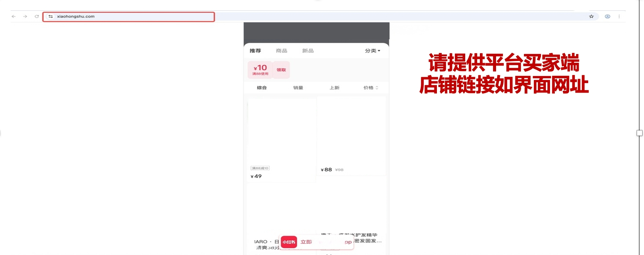Toggle the 价格 price sort order

(x=370, y=88)
